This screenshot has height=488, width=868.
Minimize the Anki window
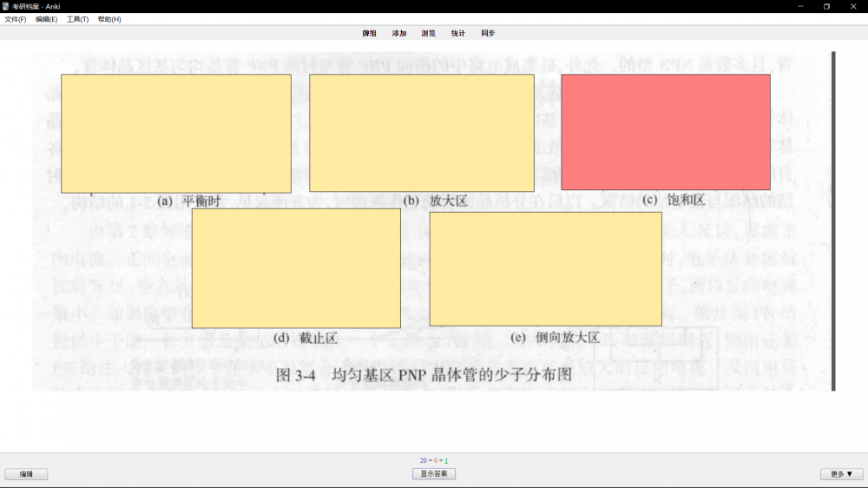click(x=800, y=6)
